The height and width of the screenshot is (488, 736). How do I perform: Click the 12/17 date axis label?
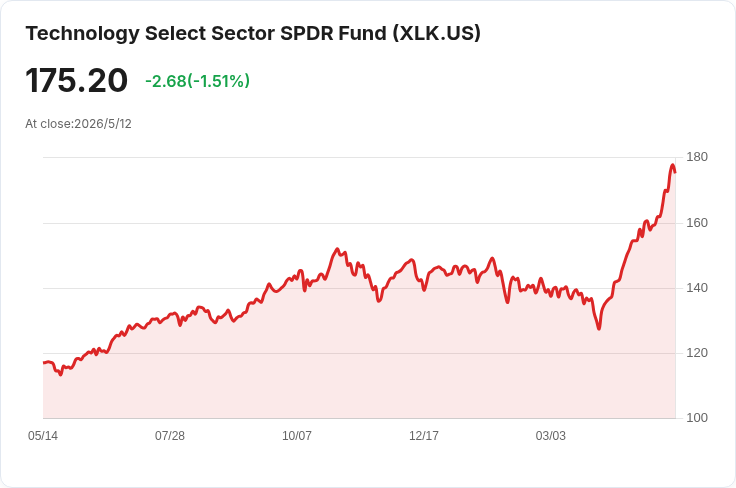424,436
